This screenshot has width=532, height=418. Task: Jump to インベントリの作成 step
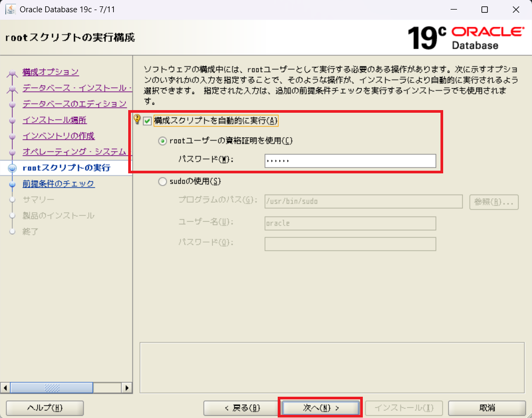[58, 136]
